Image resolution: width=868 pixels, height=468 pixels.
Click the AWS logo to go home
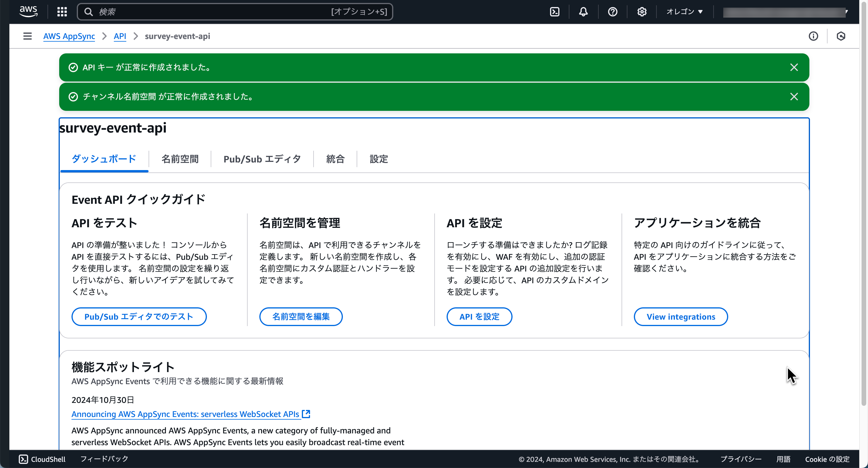click(28, 11)
